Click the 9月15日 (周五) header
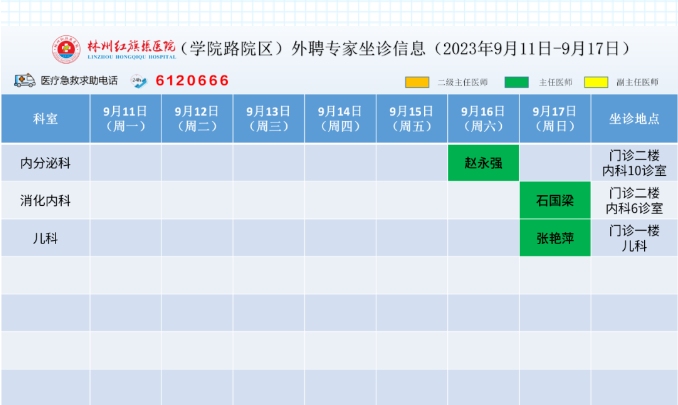The height and width of the screenshot is (405, 678). pos(412,118)
